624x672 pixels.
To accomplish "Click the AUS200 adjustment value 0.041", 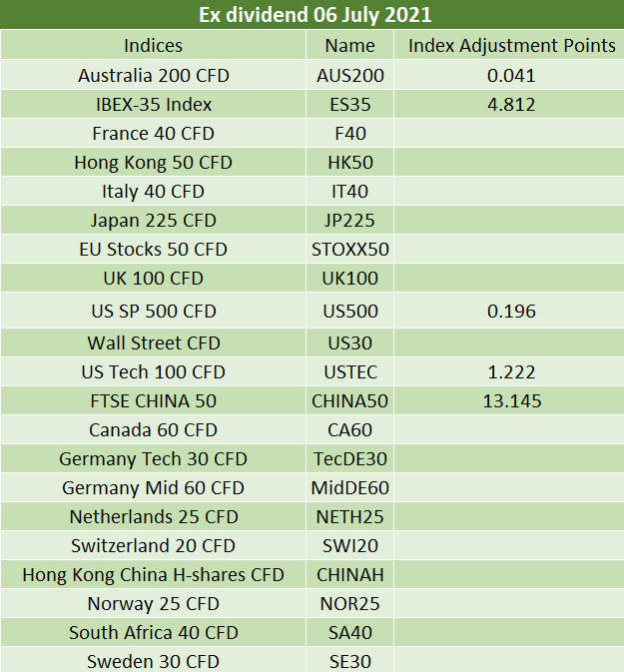I will 511,76.
